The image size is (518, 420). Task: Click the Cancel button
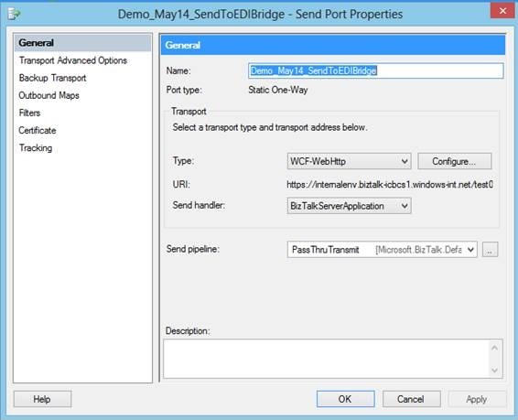click(x=411, y=399)
